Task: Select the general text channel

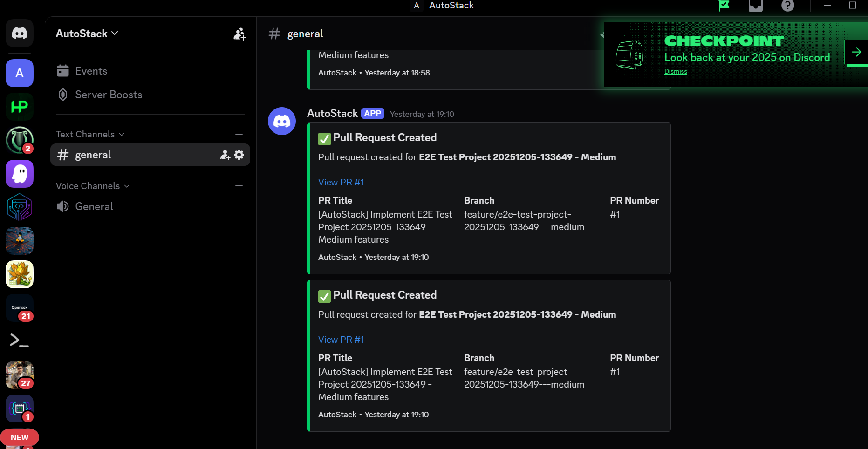Action: coord(150,155)
